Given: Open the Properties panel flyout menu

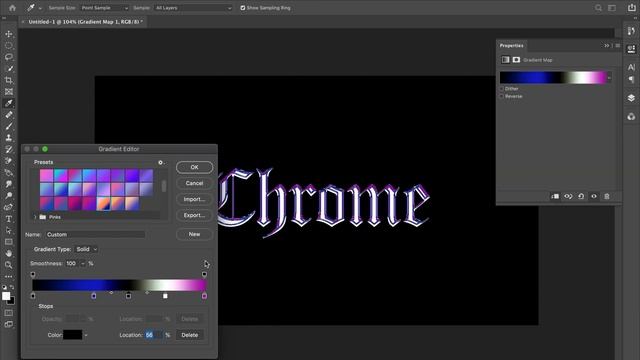Looking at the screenshot, I should (x=618, y=46).
